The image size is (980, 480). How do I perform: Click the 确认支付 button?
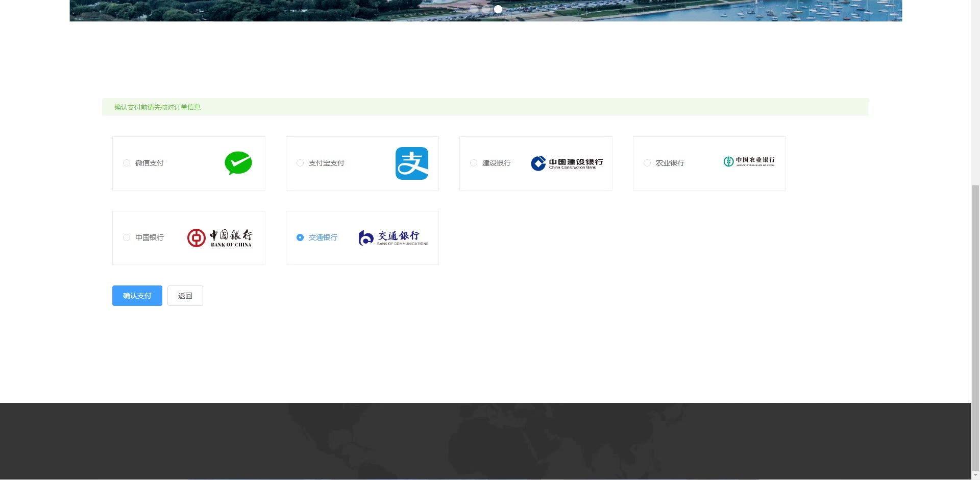(x=137, y=296)
